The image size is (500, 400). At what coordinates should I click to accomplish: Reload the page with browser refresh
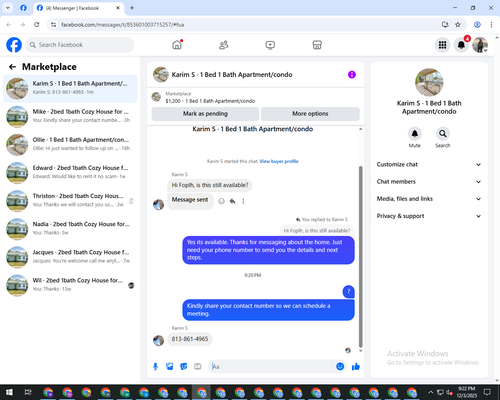pos(37,25)
